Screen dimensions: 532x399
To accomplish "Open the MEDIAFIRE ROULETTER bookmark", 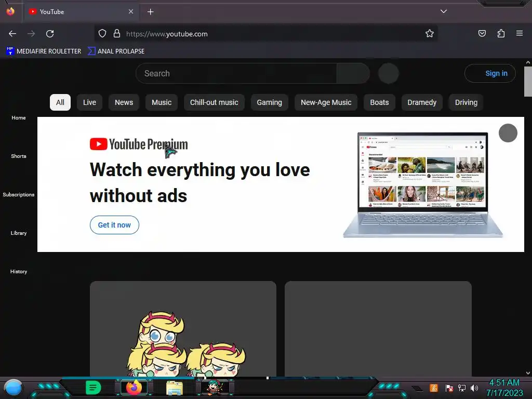I will point(44,51).
